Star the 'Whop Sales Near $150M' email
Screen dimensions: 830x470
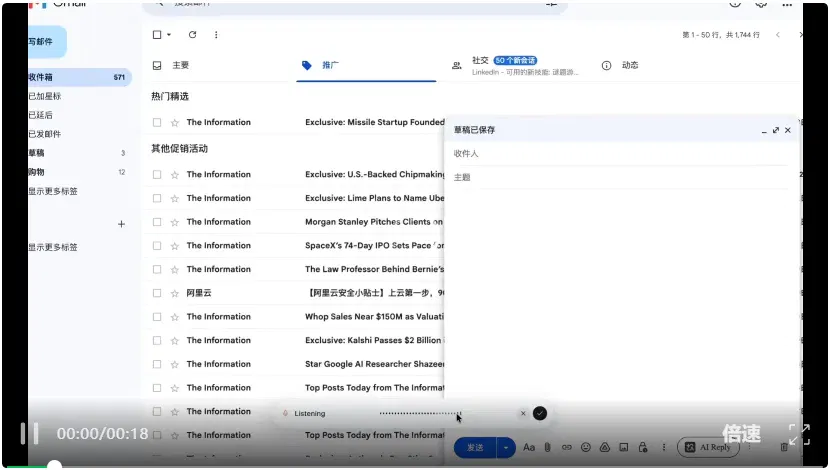tap(175, 317)
